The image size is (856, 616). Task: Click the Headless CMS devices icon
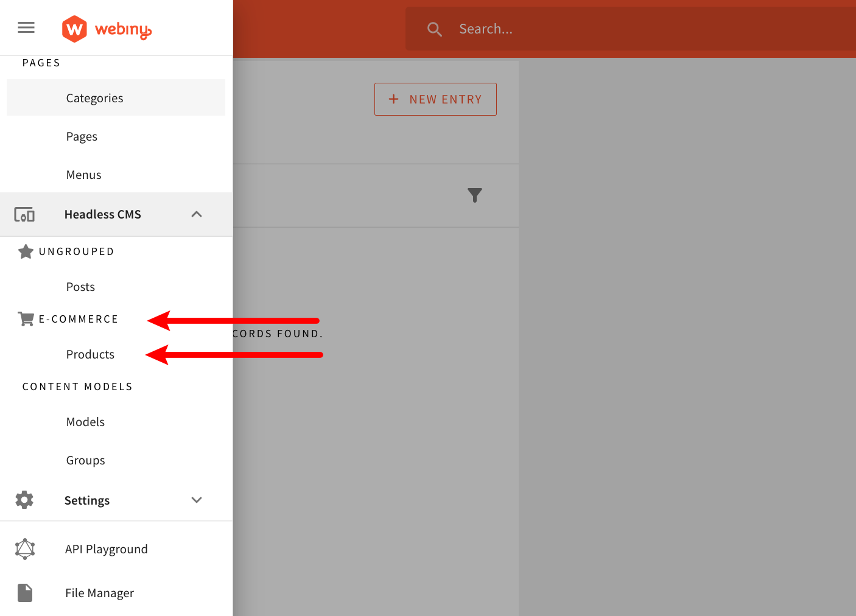(24, 214)
